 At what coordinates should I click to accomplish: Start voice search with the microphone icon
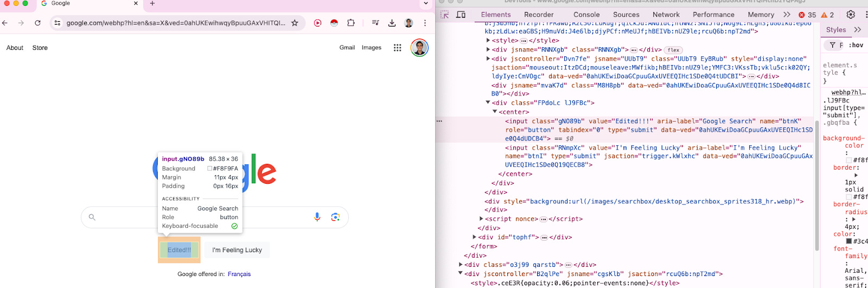pyautogui.click(x=317, y=217)
